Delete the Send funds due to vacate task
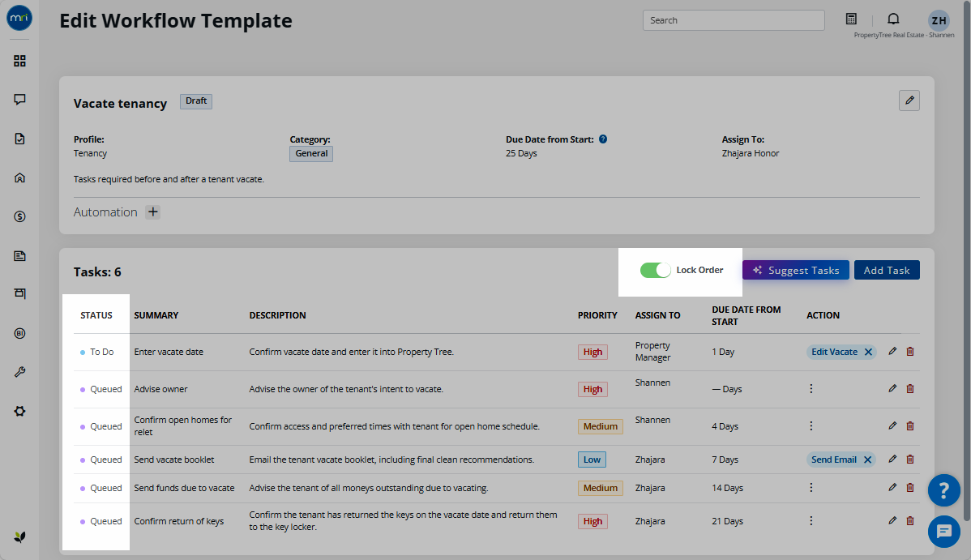The width and height of the screenshot is (971, 560). (x=910, y=488)
